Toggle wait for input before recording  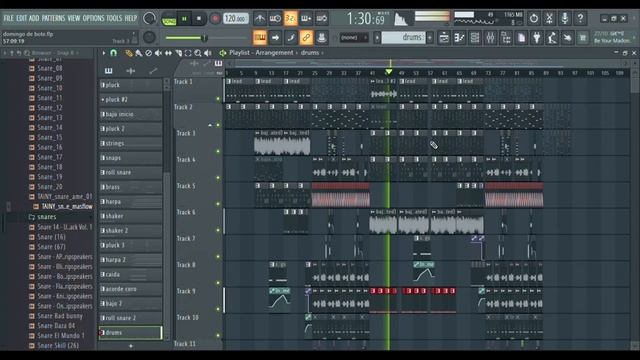275,18
